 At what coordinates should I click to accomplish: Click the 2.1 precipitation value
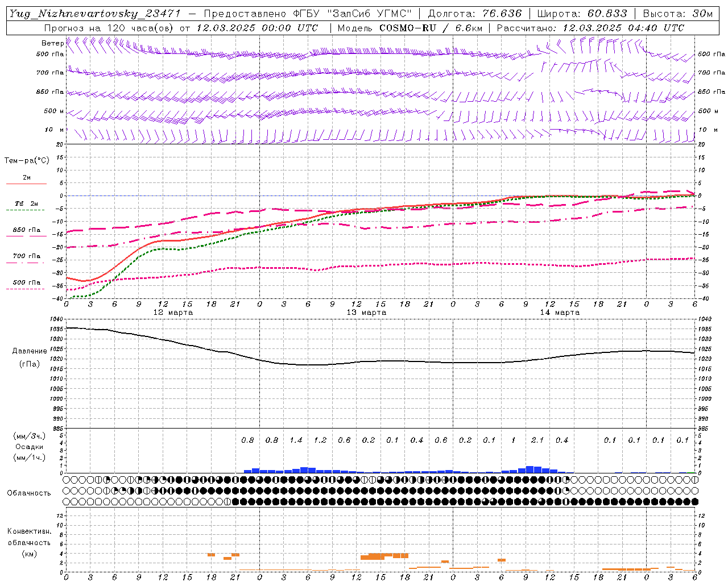tap(537, 440)
